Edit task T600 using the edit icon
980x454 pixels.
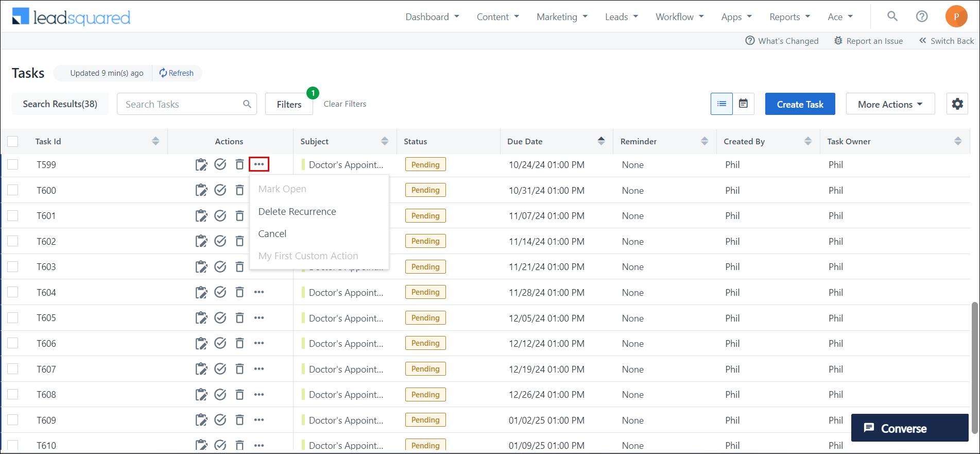click(201, 190)
